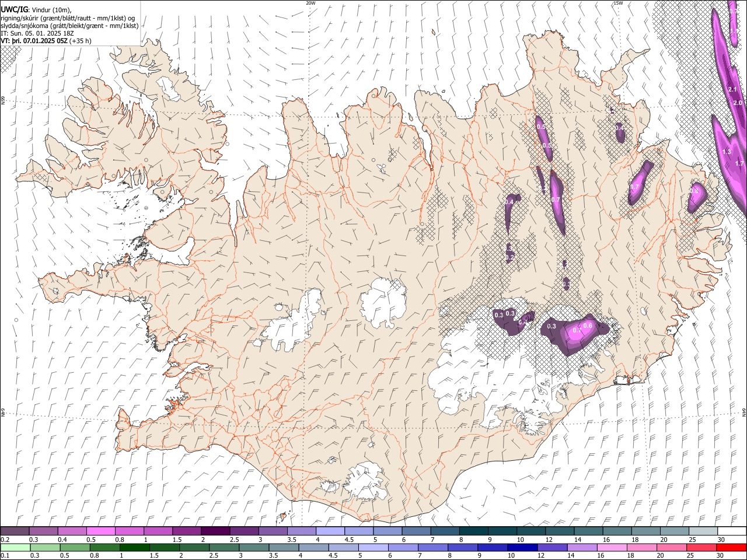Click the '1.3' snowfall value label

pos(727,152)
